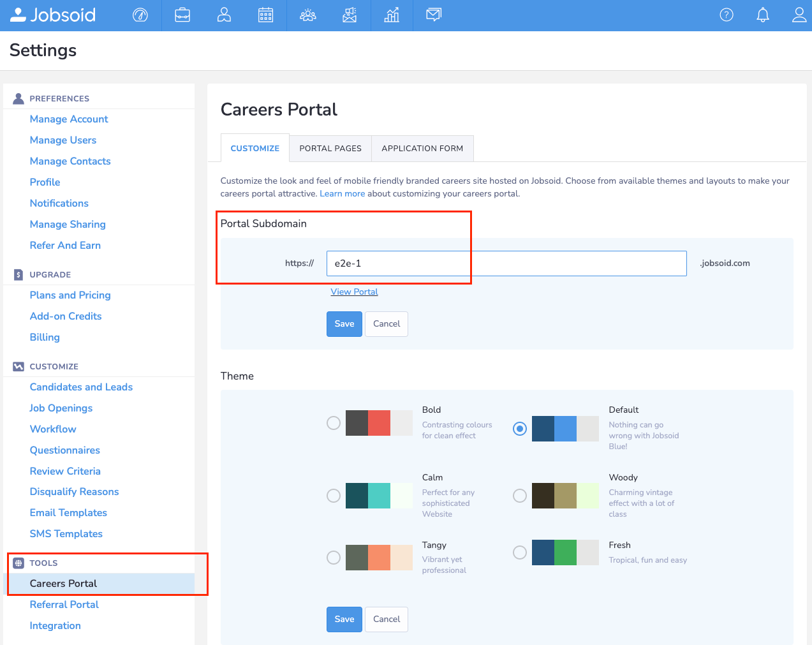The image size is (812, 645).
Task: Open the Dashboard gauge icon
Action: (x=140, y=15)
